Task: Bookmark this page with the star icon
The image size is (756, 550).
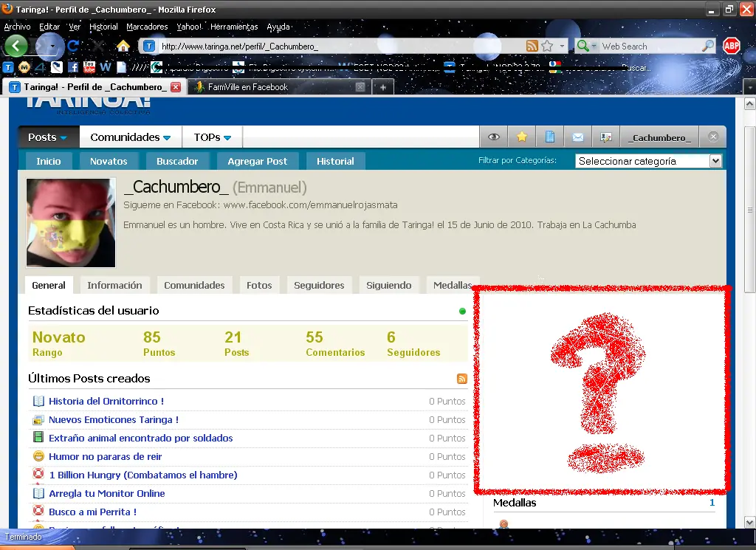Action: click(547, 47)
